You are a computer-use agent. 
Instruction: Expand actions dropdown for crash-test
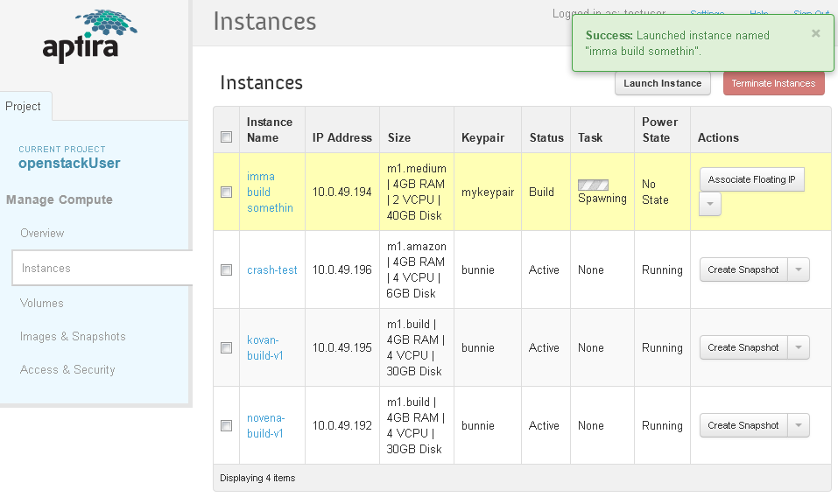[x=799, y=269]
